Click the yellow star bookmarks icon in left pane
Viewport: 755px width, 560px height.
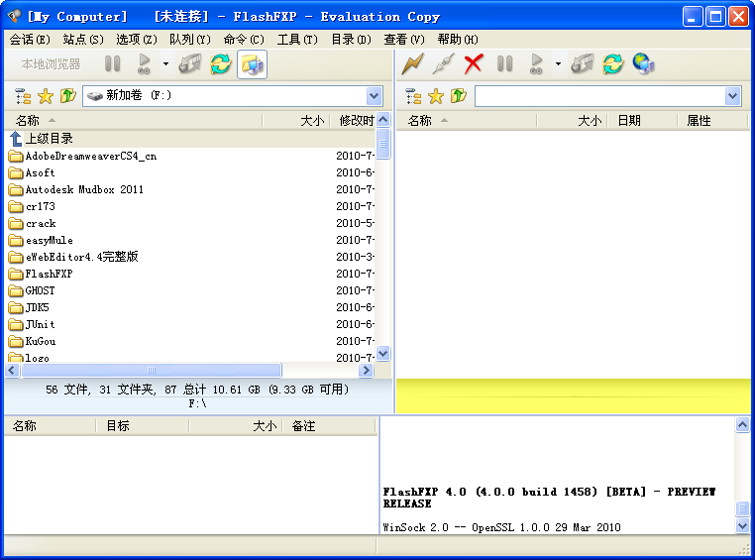(46, 96)
